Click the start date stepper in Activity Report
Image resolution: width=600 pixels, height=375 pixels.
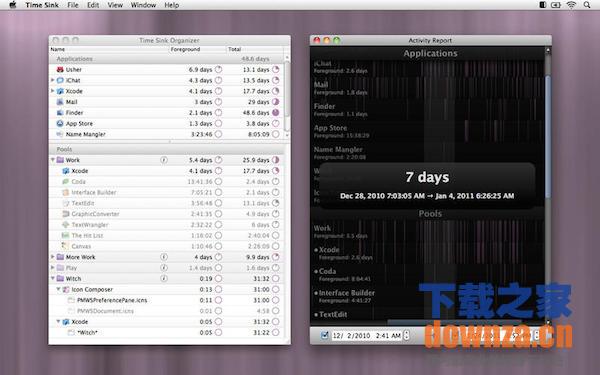406,336
